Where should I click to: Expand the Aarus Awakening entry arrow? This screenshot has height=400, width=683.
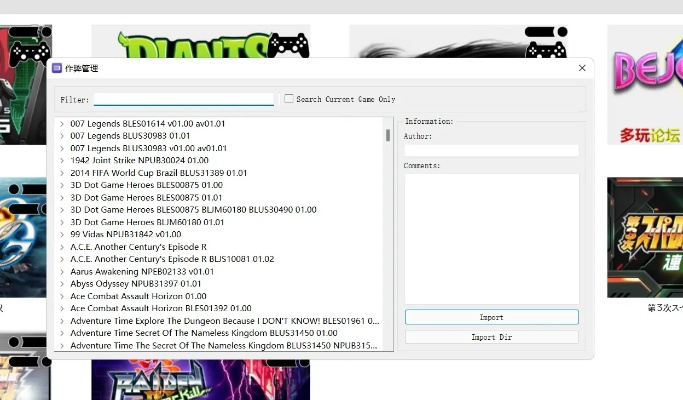point(62,271)
